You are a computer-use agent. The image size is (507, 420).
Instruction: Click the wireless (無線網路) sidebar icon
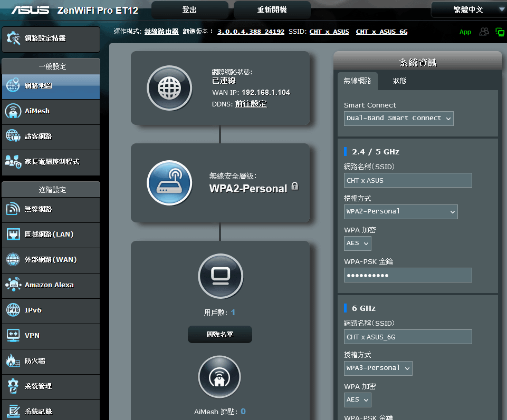click(13, 209)
